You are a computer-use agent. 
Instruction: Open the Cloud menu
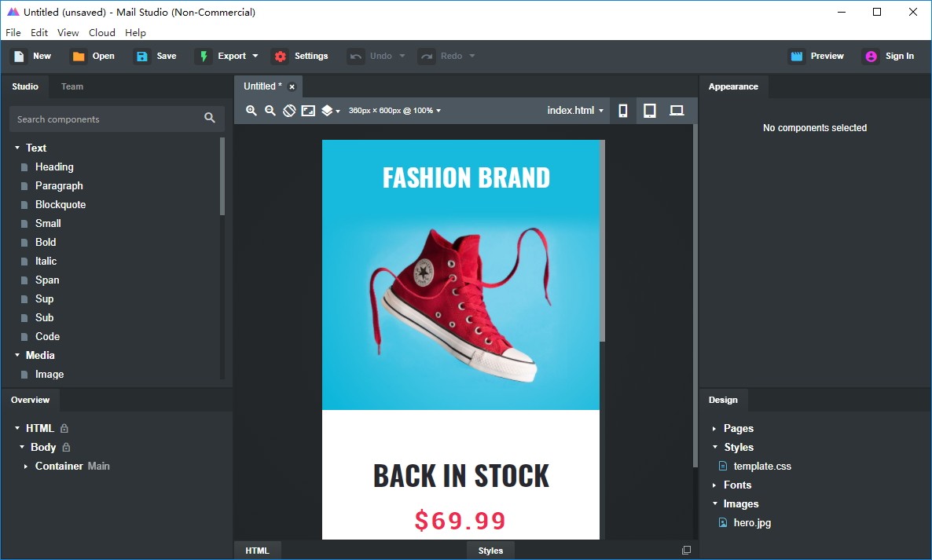coord(102,33)
